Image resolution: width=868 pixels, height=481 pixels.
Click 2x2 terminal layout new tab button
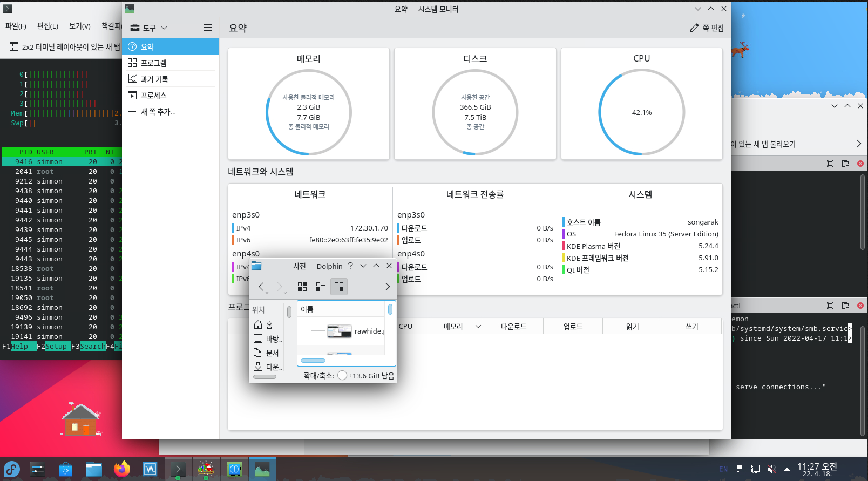coord(65,47)
